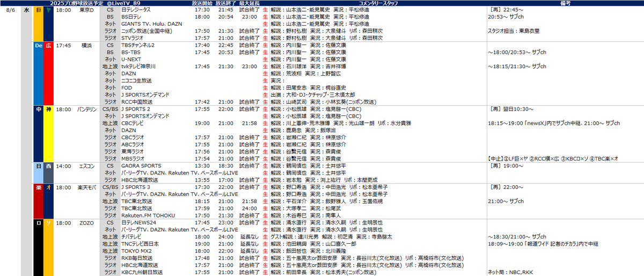Click the 'TBSチャンネル2' channel cell

(138, 46)
